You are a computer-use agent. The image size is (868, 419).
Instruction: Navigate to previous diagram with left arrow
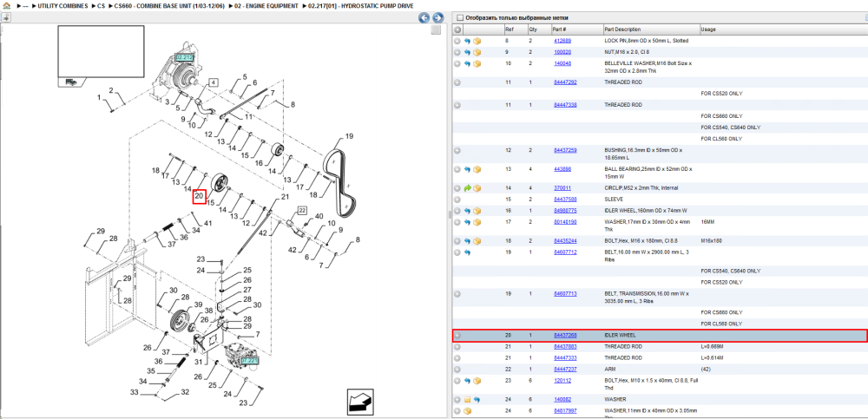424,18
